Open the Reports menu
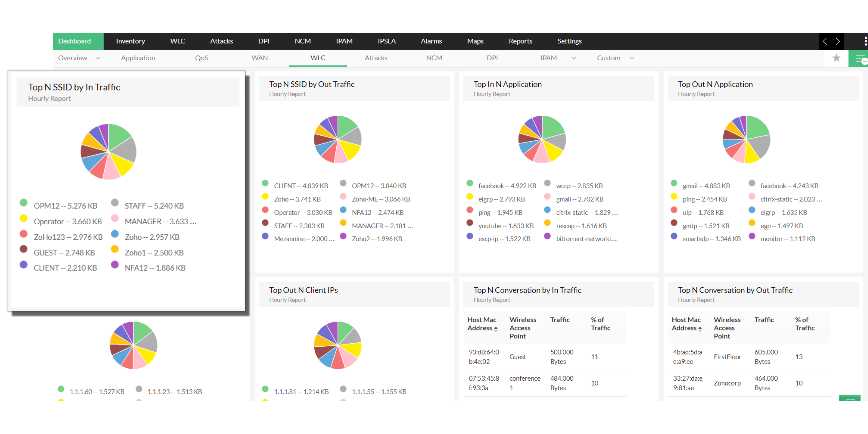 coord(520,41)
